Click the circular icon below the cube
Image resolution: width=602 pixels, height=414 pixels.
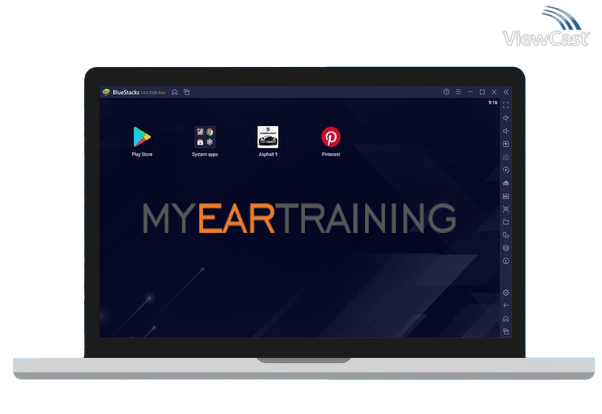(x=506, y=261)
